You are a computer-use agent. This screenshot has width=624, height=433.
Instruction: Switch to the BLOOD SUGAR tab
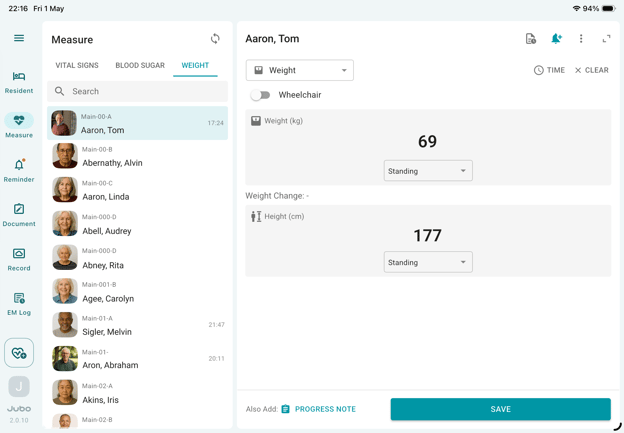tap(140, 65)
